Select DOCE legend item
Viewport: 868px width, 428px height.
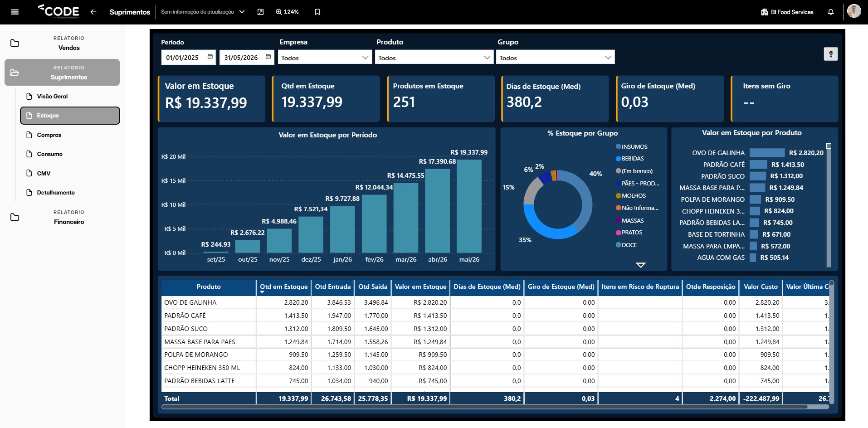(x=626, y=245)
